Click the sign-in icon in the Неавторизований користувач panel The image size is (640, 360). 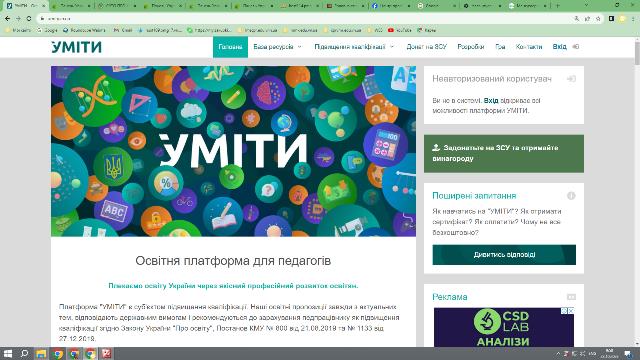click(x=571, y=79)
